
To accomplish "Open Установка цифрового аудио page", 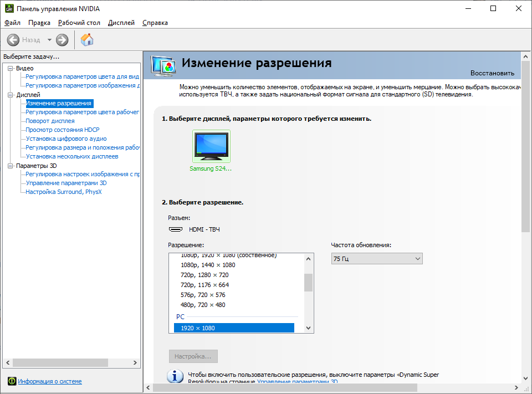I will (x=66, y=139).
